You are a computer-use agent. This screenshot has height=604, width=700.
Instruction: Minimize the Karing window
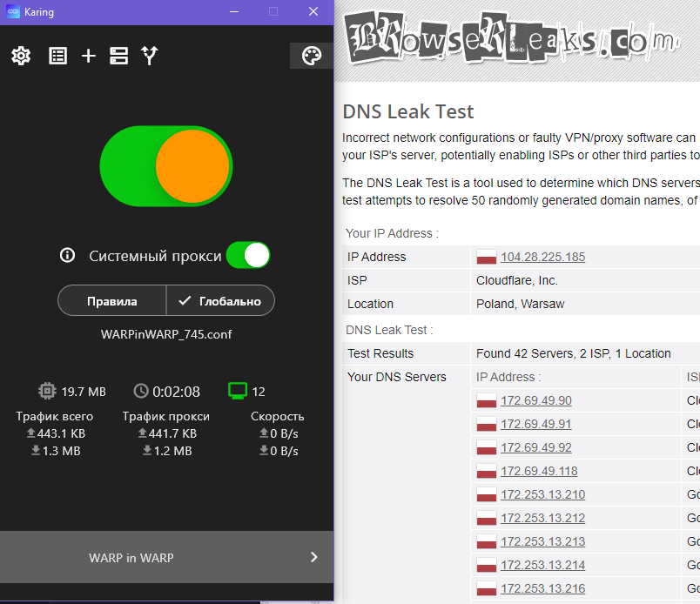pos(234,11)
